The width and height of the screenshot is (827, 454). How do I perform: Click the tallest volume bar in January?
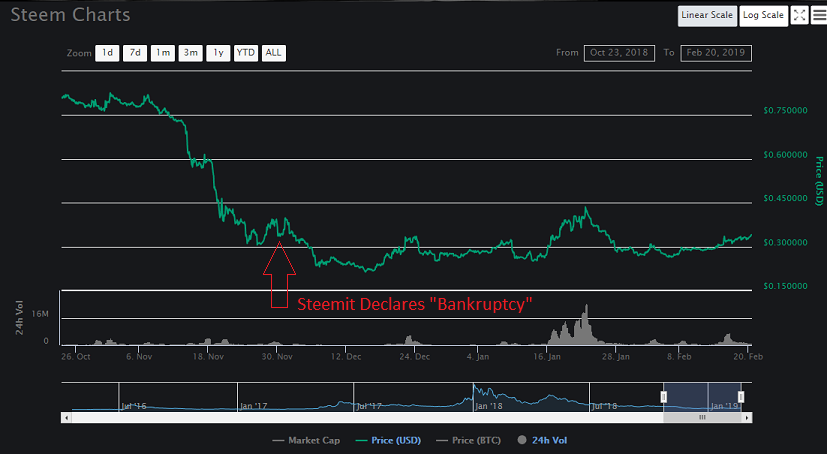[x=586, y=324]
